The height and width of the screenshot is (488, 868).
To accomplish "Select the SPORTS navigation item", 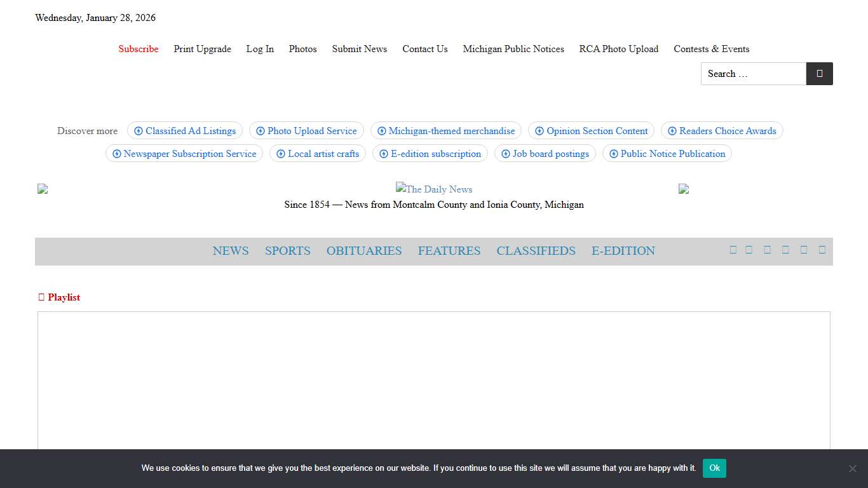I will pyautogui.click(x=288, y=251).
